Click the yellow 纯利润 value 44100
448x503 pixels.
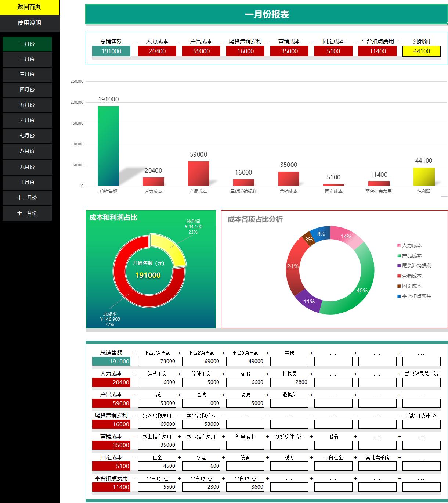pos(422,51)
